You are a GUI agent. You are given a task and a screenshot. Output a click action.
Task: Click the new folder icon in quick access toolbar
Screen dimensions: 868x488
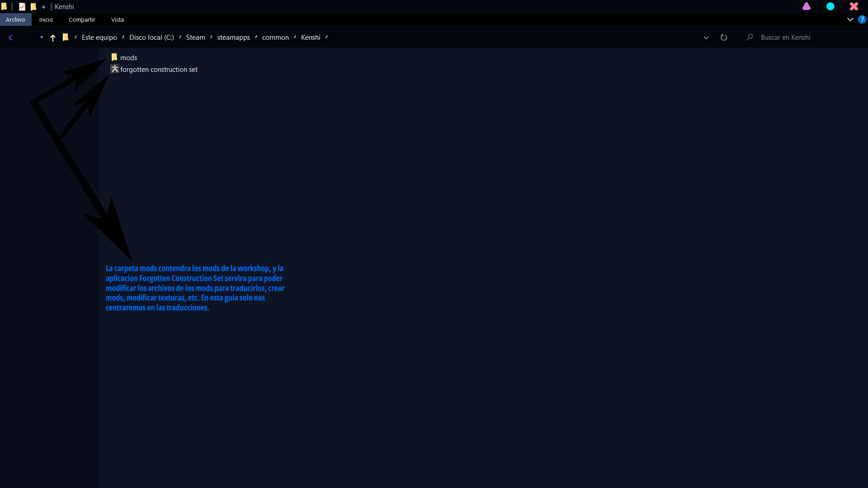pos(33,7)
